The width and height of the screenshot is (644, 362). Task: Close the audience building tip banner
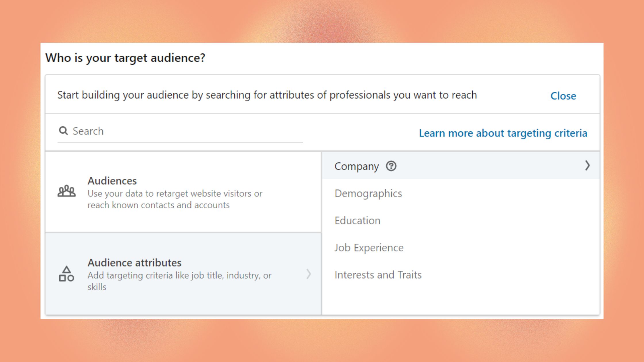pyautogui.click(x=563, y=96)
